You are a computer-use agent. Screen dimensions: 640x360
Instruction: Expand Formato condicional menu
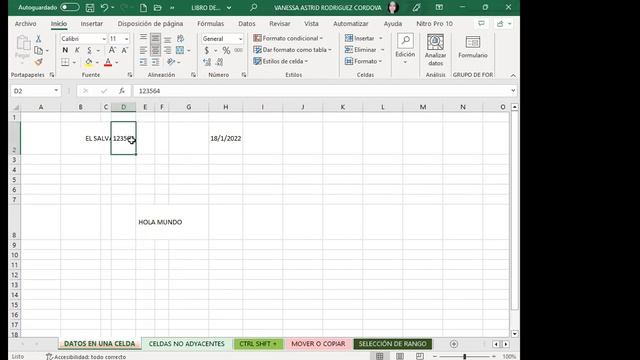point(288,38)
